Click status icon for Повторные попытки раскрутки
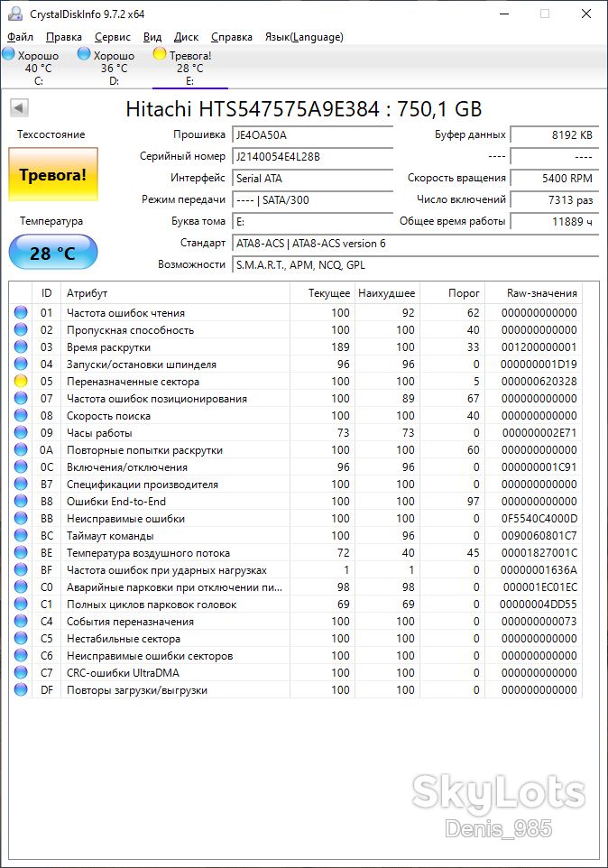 pyautogui.click(x=21, y=449)
